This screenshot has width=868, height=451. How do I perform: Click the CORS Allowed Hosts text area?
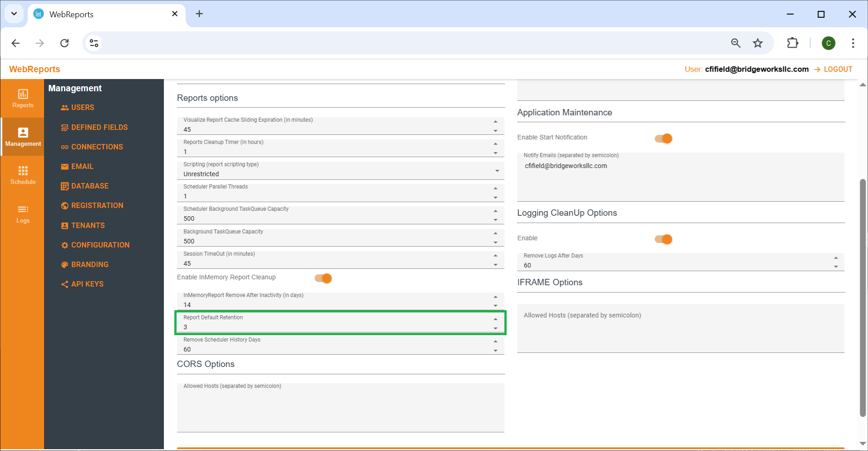(340, 408)
